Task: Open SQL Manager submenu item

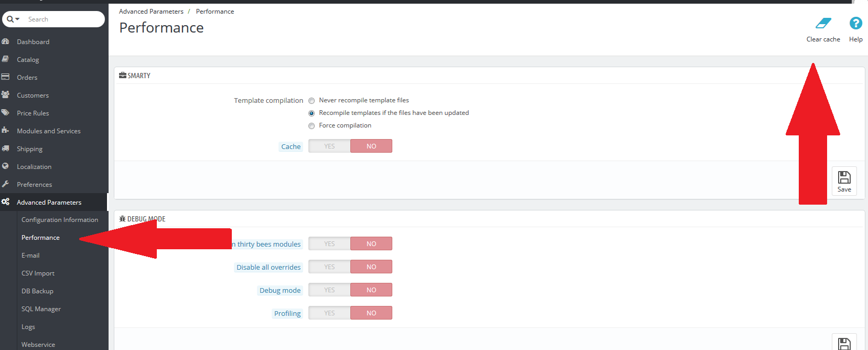Action: tap(41, 309)
